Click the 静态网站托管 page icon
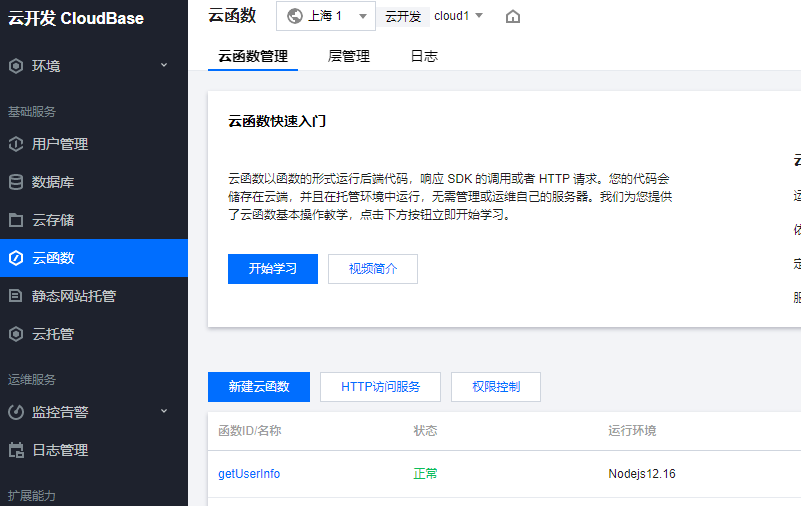The image size is (801, 506). coord(16,296)
